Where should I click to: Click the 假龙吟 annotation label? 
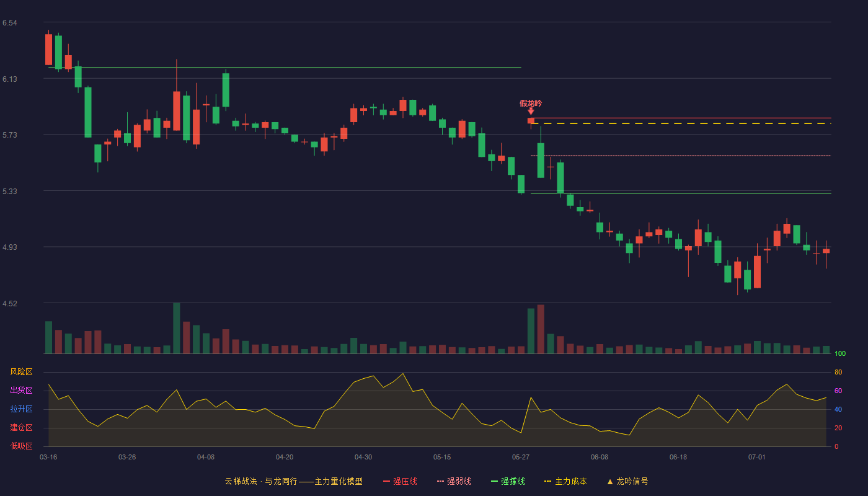click(531, 103)
